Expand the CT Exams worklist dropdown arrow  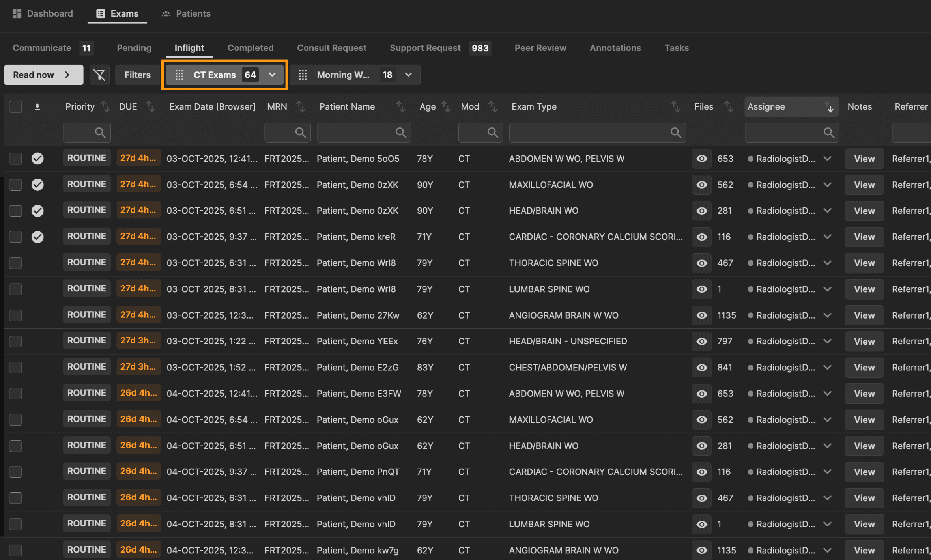click(272, 75)
